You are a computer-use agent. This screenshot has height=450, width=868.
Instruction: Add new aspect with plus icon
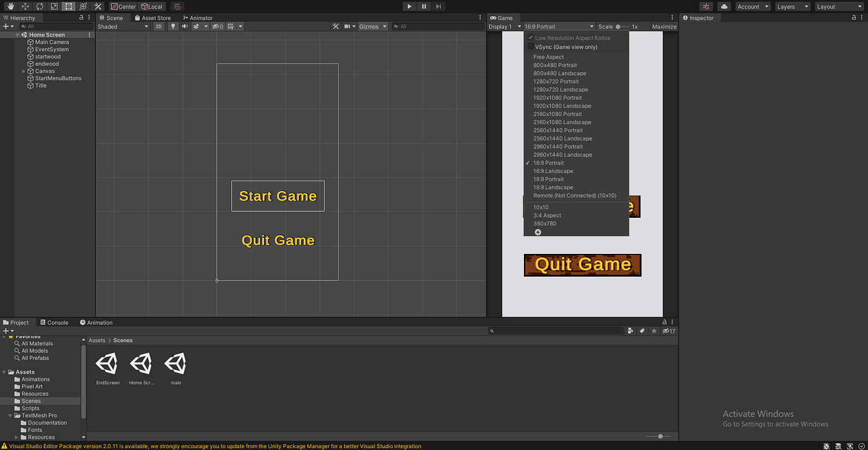pyautogui.click(x=538, y=232)
